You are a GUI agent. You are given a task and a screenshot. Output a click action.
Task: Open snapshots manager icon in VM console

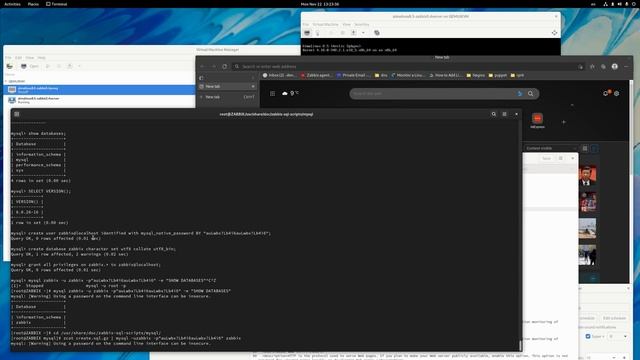coord(377,33)
